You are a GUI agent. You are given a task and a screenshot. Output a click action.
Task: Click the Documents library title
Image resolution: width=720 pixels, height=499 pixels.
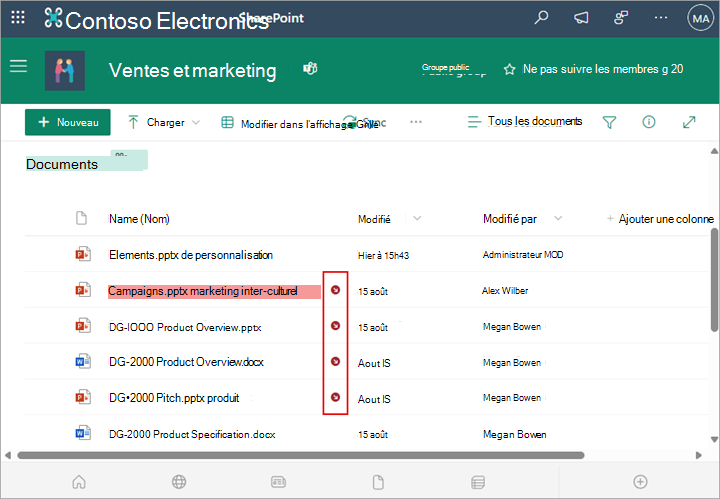[x=62, y=164]
